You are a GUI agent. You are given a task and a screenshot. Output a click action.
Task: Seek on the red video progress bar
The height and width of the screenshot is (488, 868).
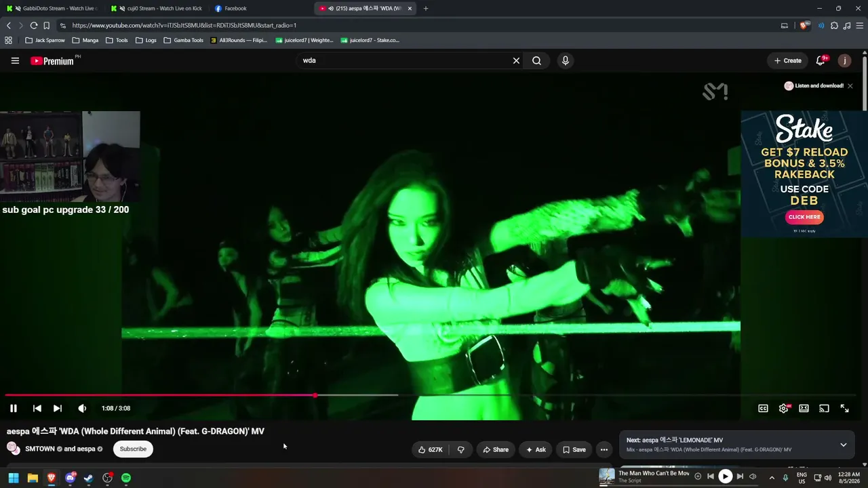431,395
